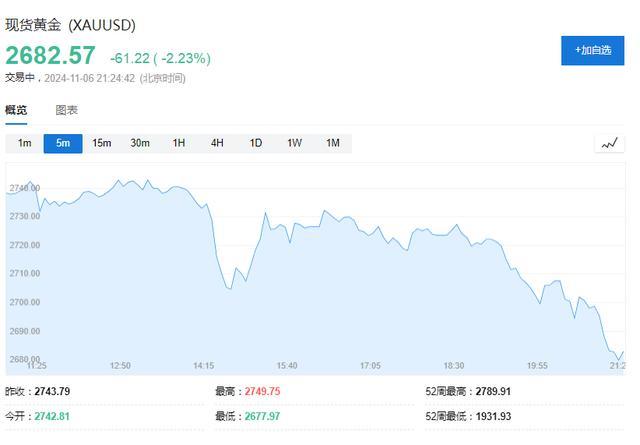Open the 图表 chart tab
640x445 pixels.
point(67,110)
